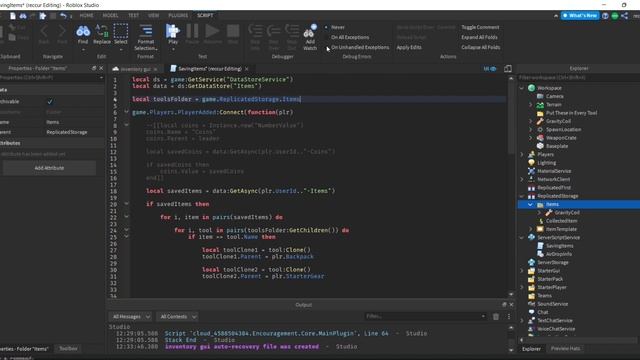Screen dimensions: 640x360
Task: Open the HOME ribbon tab
Action: pos(86,16)
